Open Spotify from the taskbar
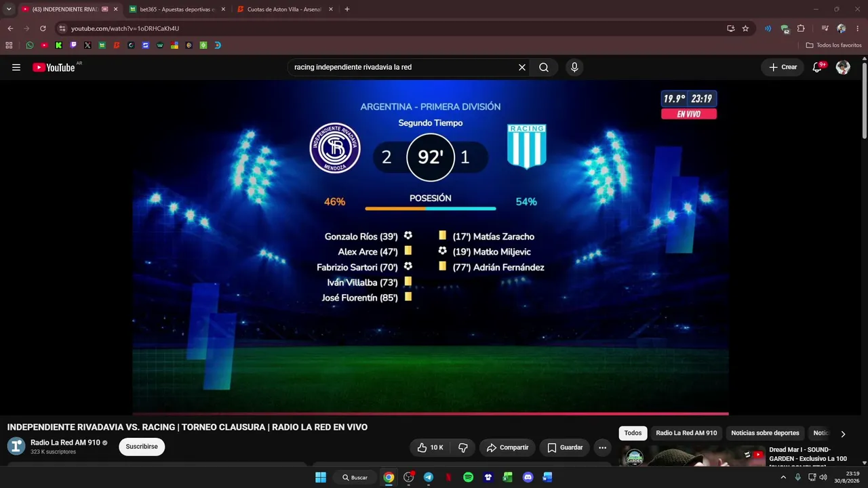This screenshot has width=868, height=488. tap(468, 477)
